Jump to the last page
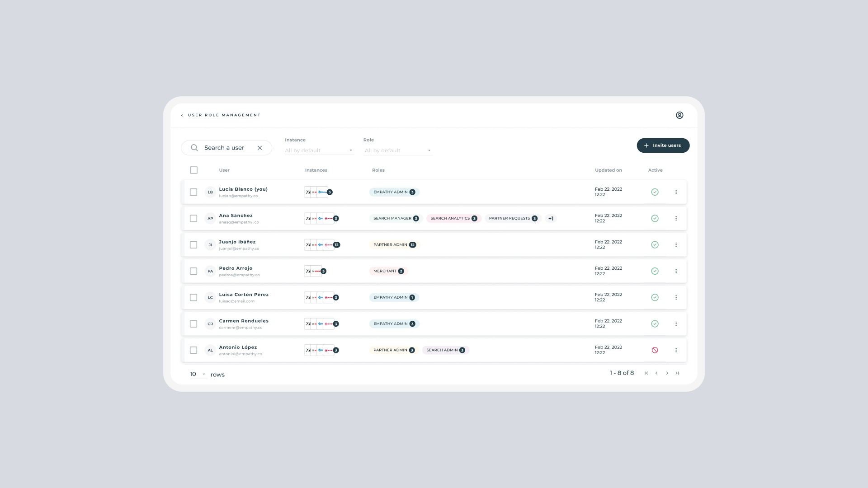Image resolution: width=868 pixels, height=488 pixels. (x=677, y=373)
